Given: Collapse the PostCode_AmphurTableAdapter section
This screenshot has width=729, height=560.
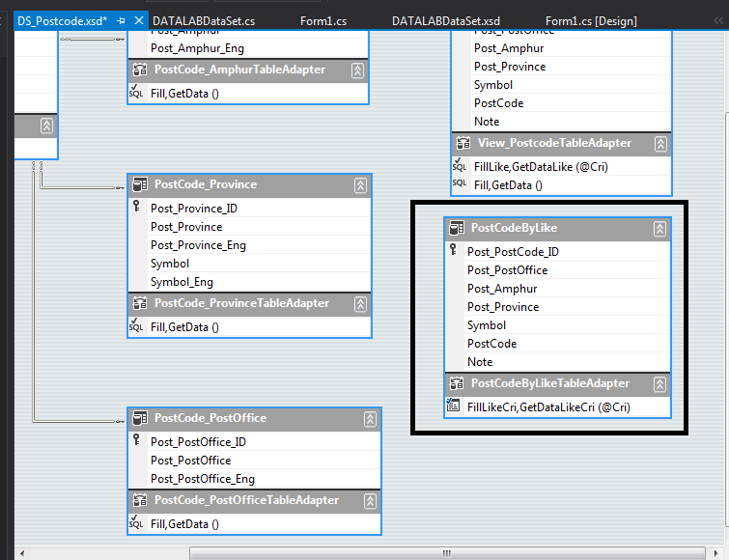Looking at the screenshot, I should [x=357, y=70].
